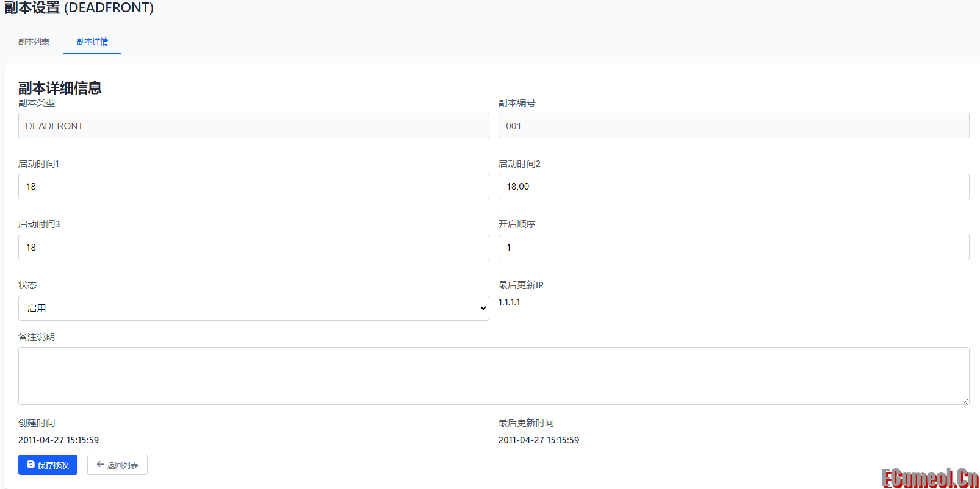980x489 pixels.
Task: Click the left arrow icon on back button
Action: coord(100,465)
